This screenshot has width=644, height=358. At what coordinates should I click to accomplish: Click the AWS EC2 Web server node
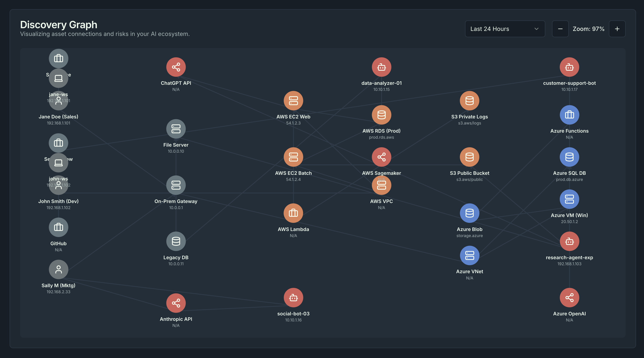pyautogui.click(x=293, y=101)
